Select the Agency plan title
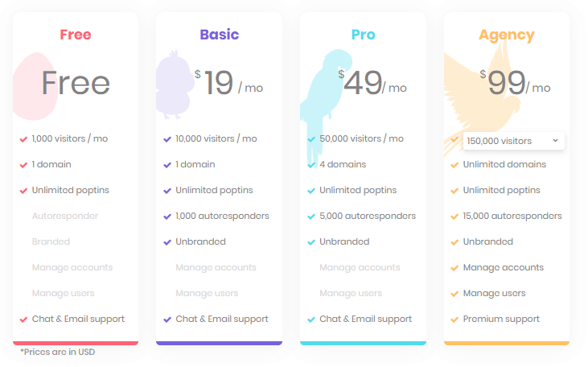This screenshot has width=588, height=367. 507,35
